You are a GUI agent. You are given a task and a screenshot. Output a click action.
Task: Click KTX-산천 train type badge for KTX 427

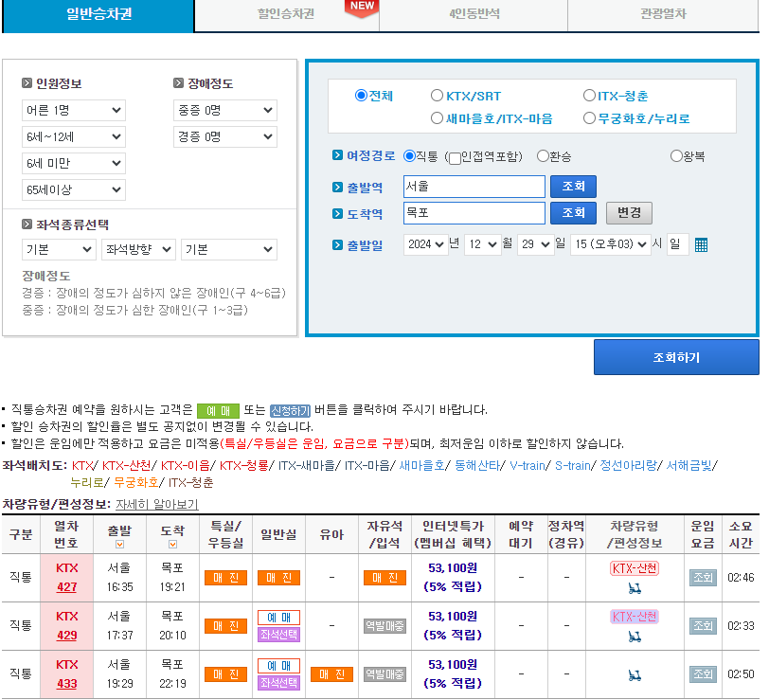(635, 568)
